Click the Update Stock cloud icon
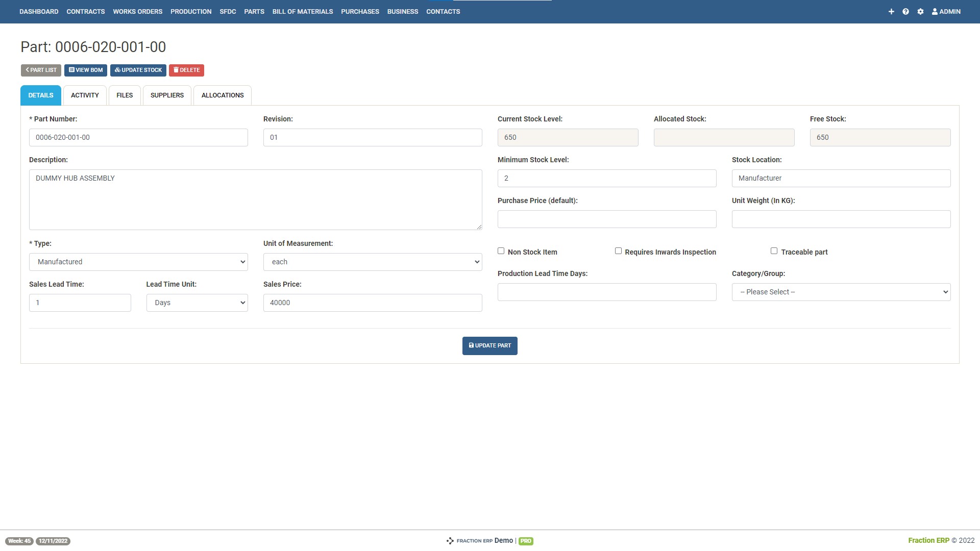The image size is (980, 551). [x=117, y=70]
